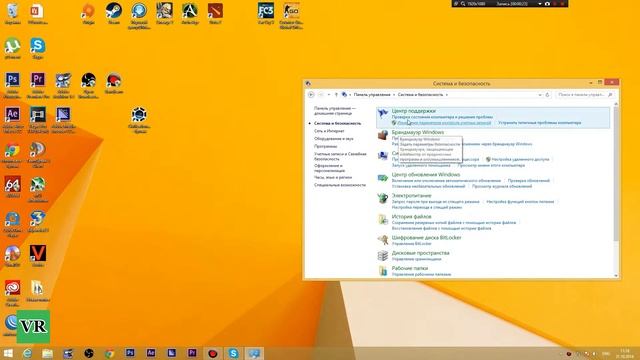
Task: Click Настройка удаленного доступа link
Action: (520, 159)
